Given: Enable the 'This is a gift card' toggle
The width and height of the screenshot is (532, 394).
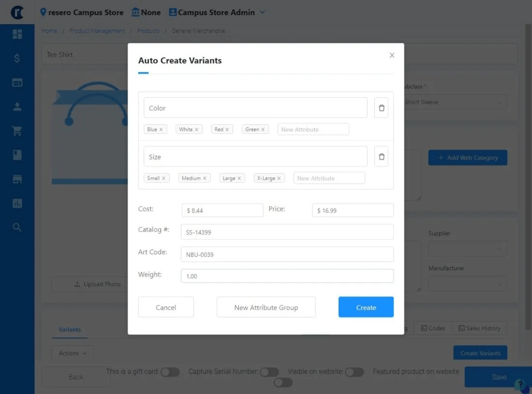Looking at the screenshot, I should point(170,372).
